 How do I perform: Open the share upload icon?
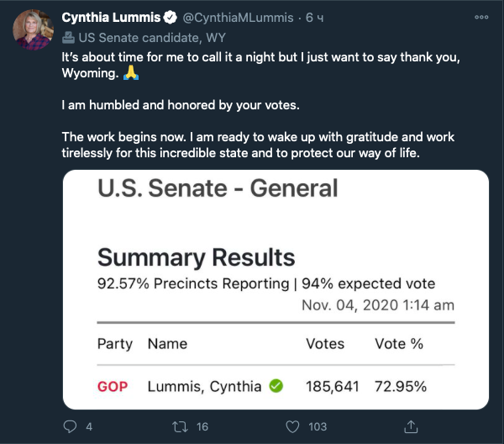pyautogui.click(x=411, y=426)
